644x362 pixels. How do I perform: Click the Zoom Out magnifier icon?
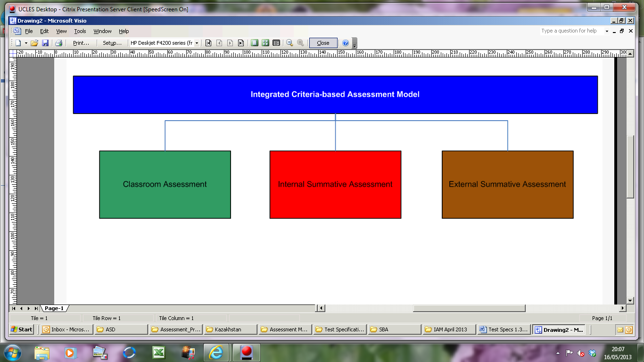point(289,43)
